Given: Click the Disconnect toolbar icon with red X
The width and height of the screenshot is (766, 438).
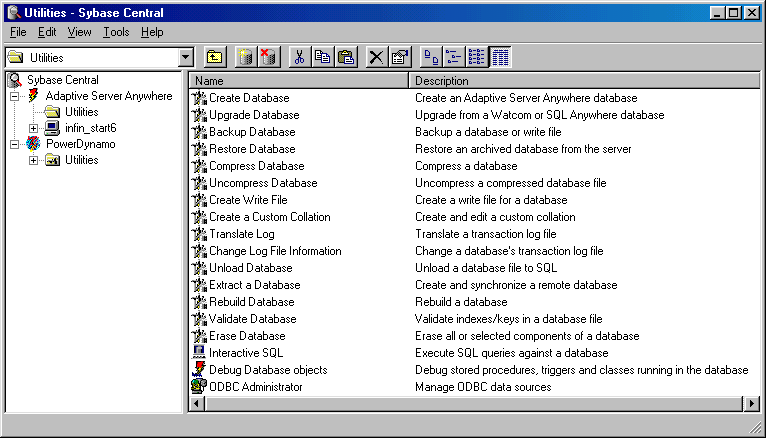Looking at the screenshot, I should point(269,57).
